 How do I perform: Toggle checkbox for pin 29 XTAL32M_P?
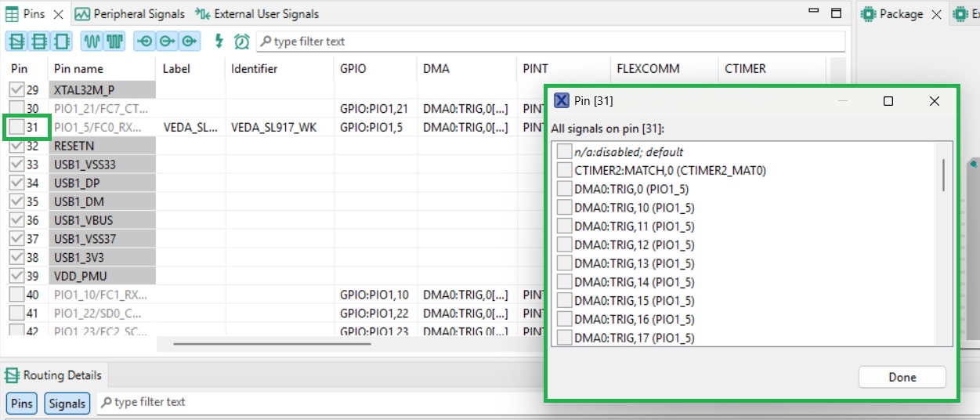(x=16, y=89)
